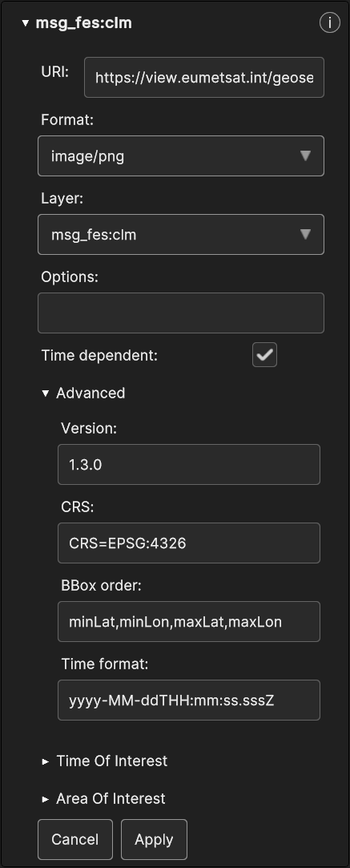Click the info icon beside msg_fes:clm

tap(329, 23)
